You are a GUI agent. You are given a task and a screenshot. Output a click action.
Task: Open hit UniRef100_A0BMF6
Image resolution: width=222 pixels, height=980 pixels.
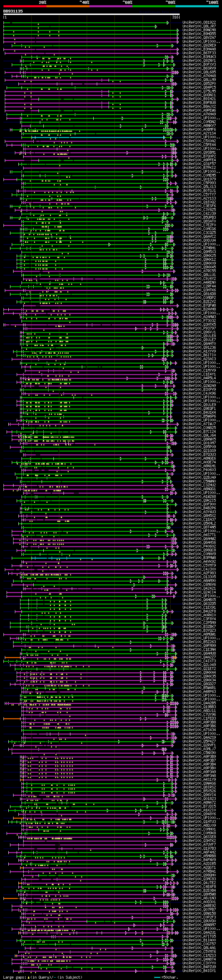[x=199, y=129]
